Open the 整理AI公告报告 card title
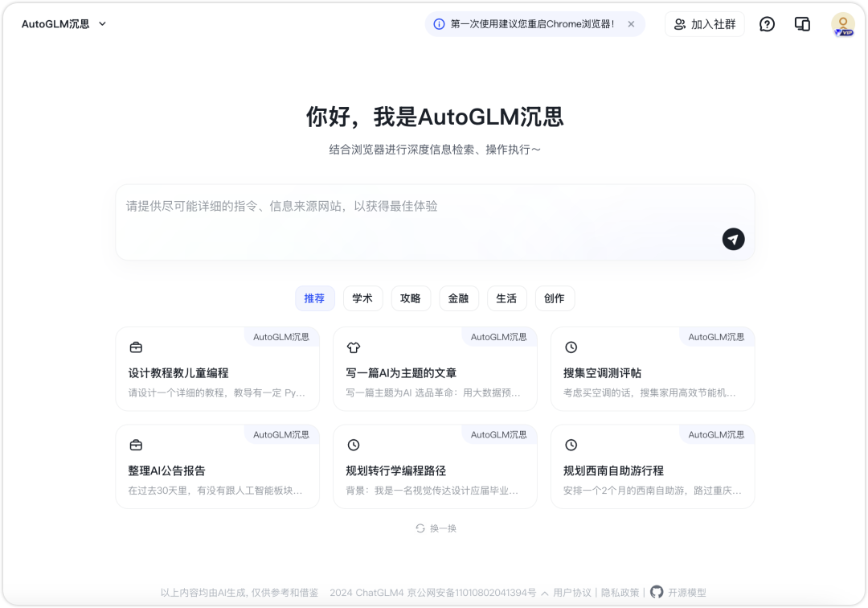The width and height of the screenshot is (868, 608). coord(166,470)
